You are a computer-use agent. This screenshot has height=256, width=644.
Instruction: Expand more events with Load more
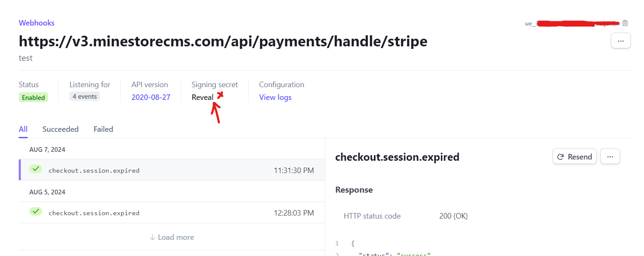point(171,237)
